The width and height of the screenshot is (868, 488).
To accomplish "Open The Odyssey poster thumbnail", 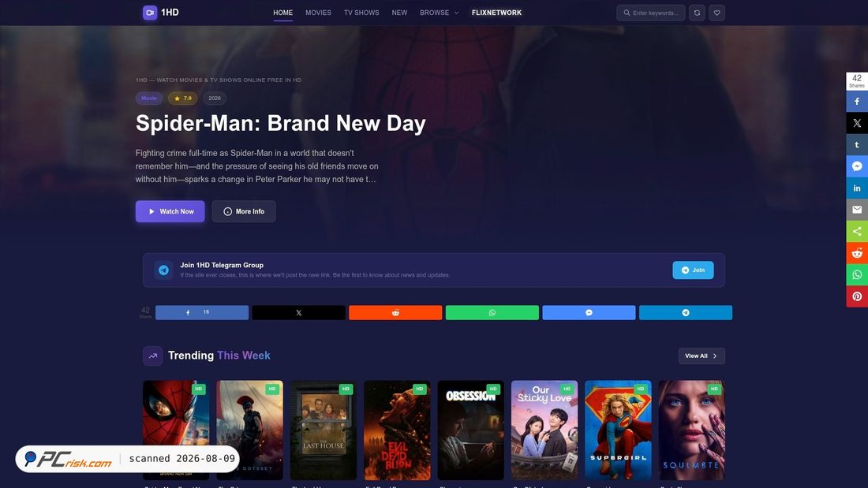I will tap(249, 430).
